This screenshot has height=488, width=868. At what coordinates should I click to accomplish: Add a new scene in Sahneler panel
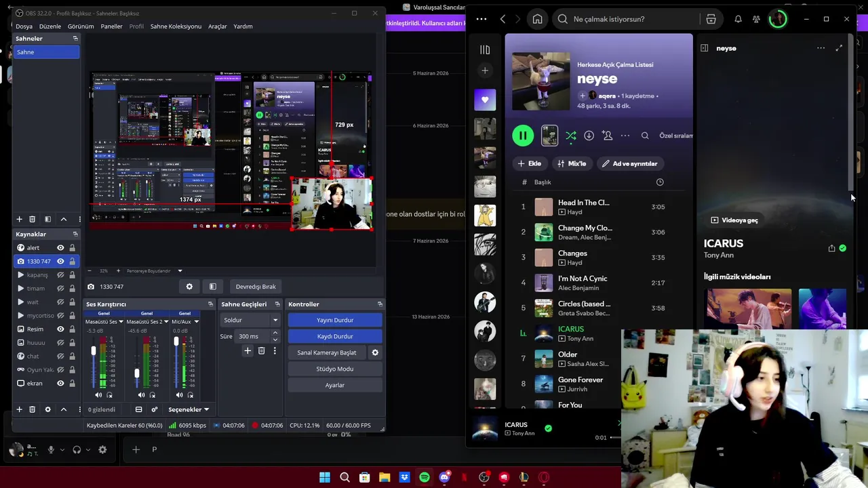[x=19, y=219]
